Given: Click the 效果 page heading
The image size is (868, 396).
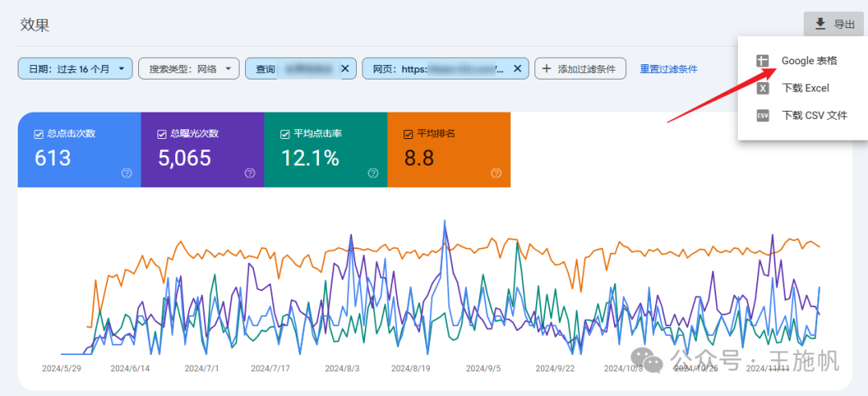Looking at the screenshot, I should click(35, 25).
